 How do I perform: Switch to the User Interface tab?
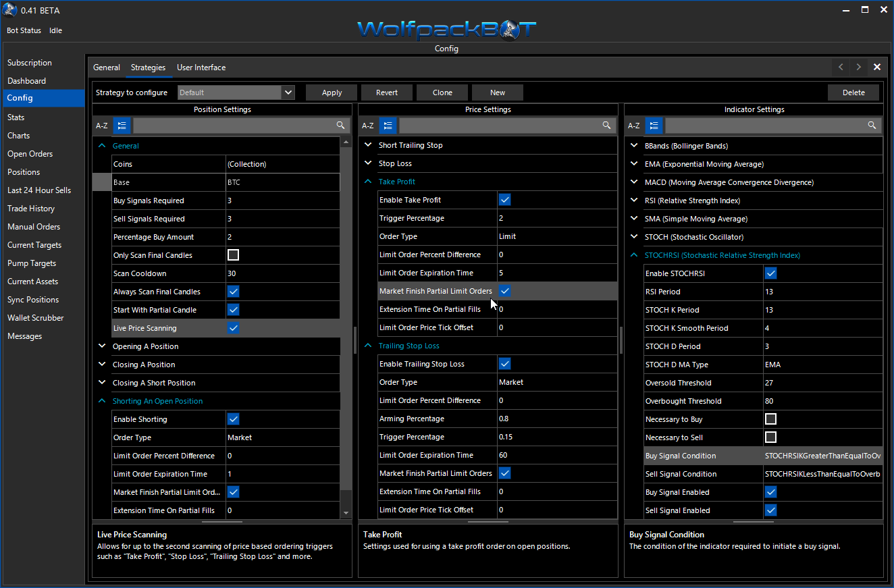coord(201,68)
